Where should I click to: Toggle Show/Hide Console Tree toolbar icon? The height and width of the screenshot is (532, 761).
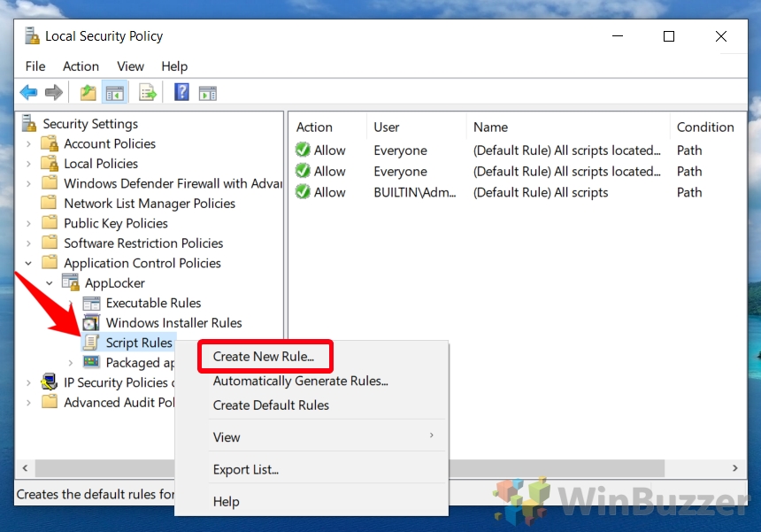(115, 92)
